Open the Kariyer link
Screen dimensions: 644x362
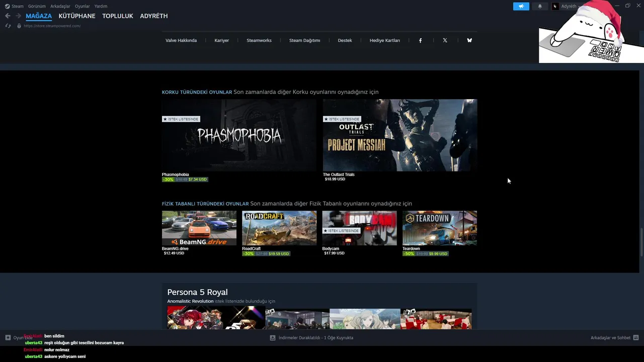click(x=222, y=40)
